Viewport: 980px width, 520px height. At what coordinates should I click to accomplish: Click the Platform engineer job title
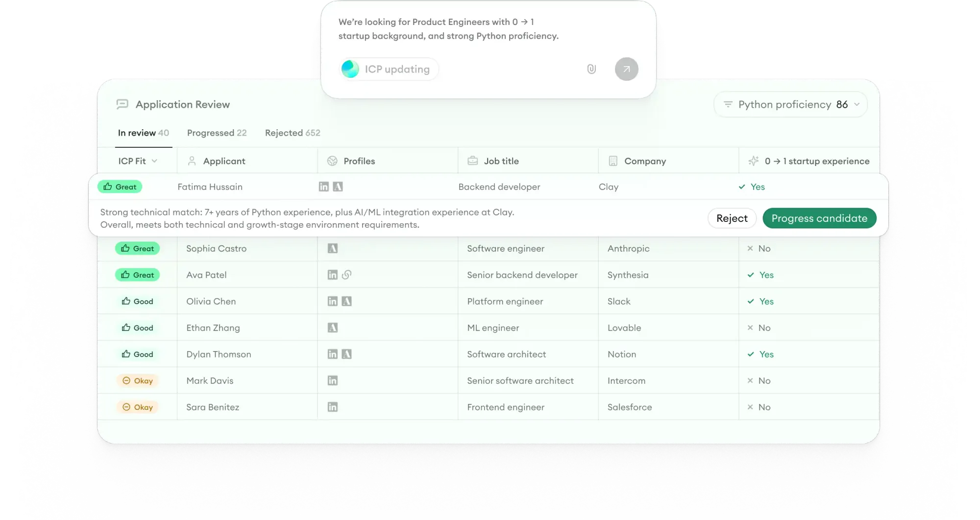pyautogui.click(x=505, y=301)
